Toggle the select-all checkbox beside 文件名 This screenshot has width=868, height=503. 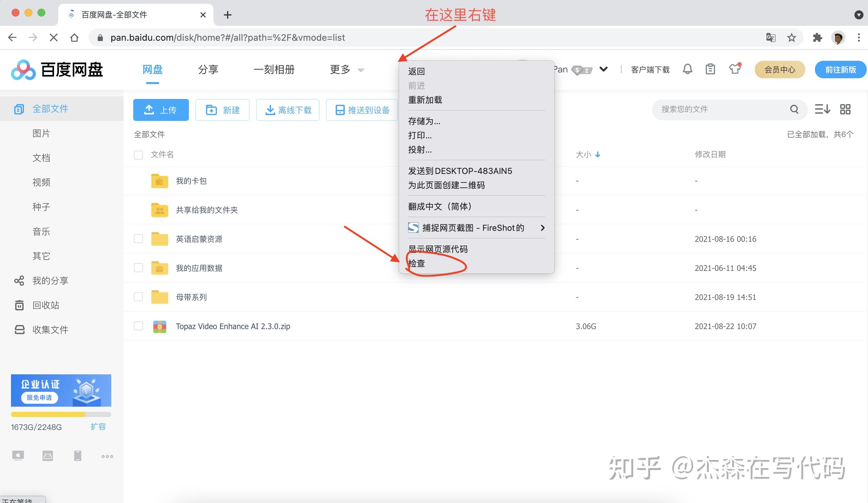click(x=138, y=155)
